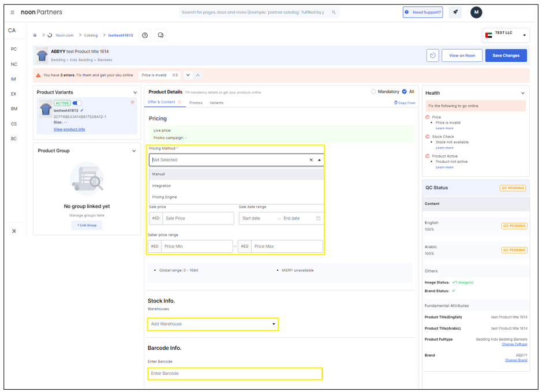
Task: Click the UAE flag icon beside TEST LLC
Action: 488,35
